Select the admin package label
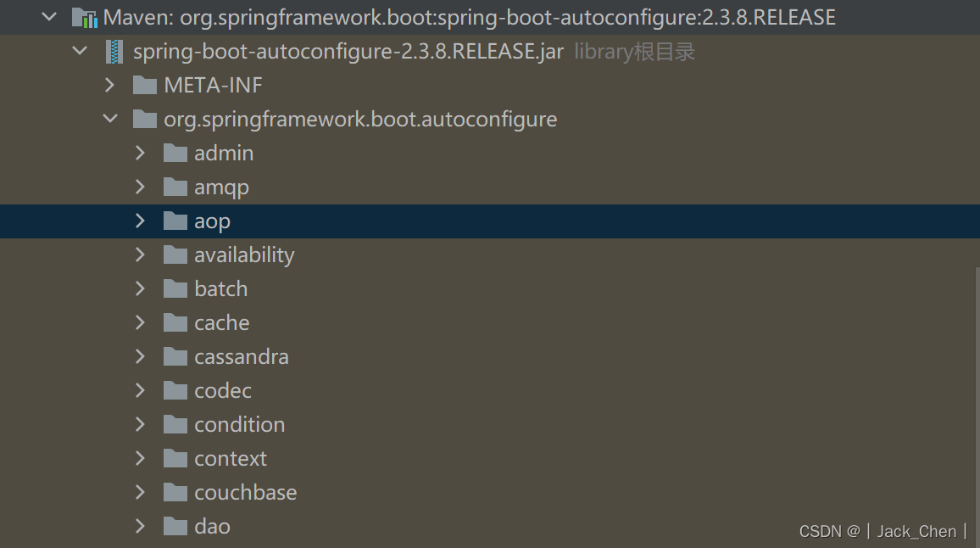 (224, 154)
